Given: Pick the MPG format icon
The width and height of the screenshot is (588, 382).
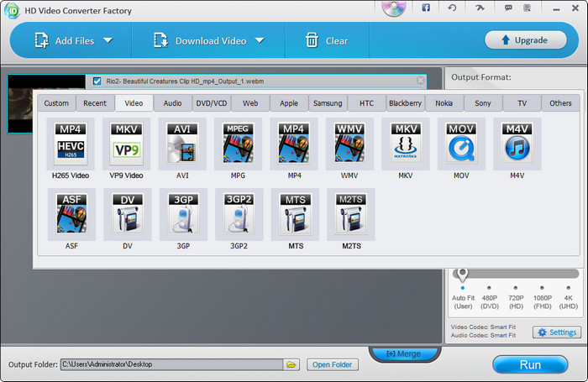Looking at the screenshot, I should point(238,144).
